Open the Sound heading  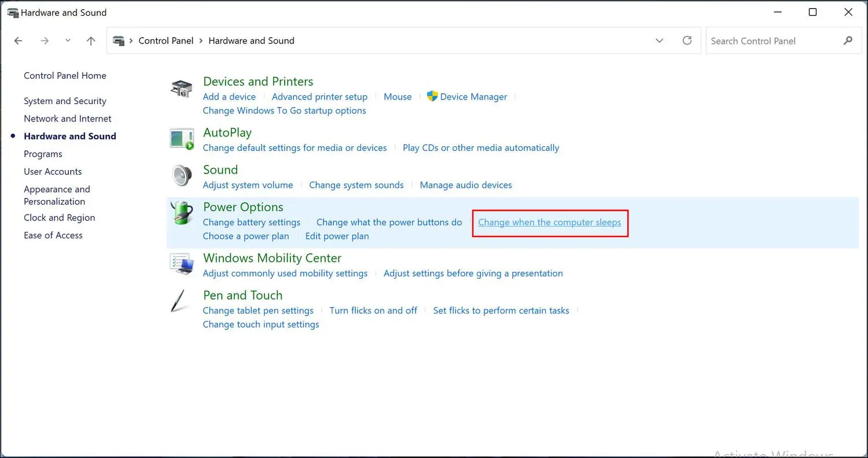point(220,170)
